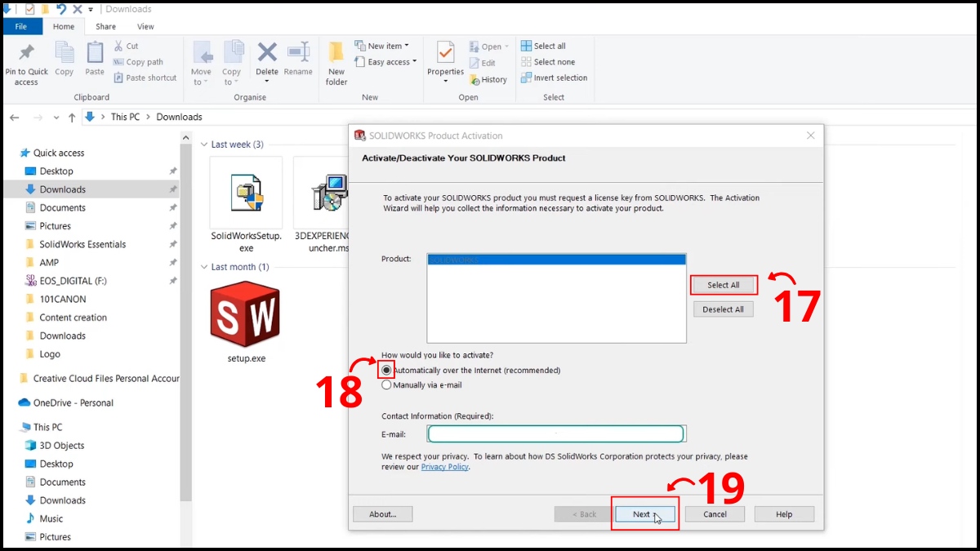Click the Edit ribbon command

[x=483, y=63]
